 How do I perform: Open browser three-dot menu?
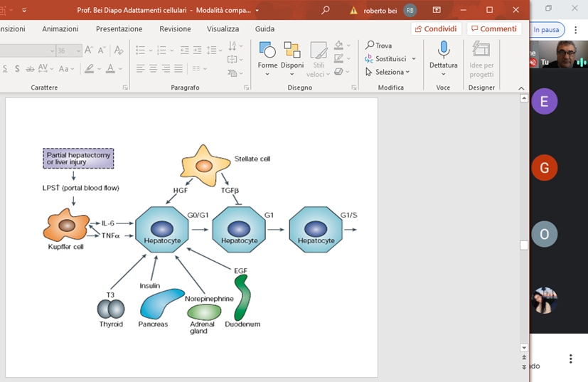click(576, 30)
